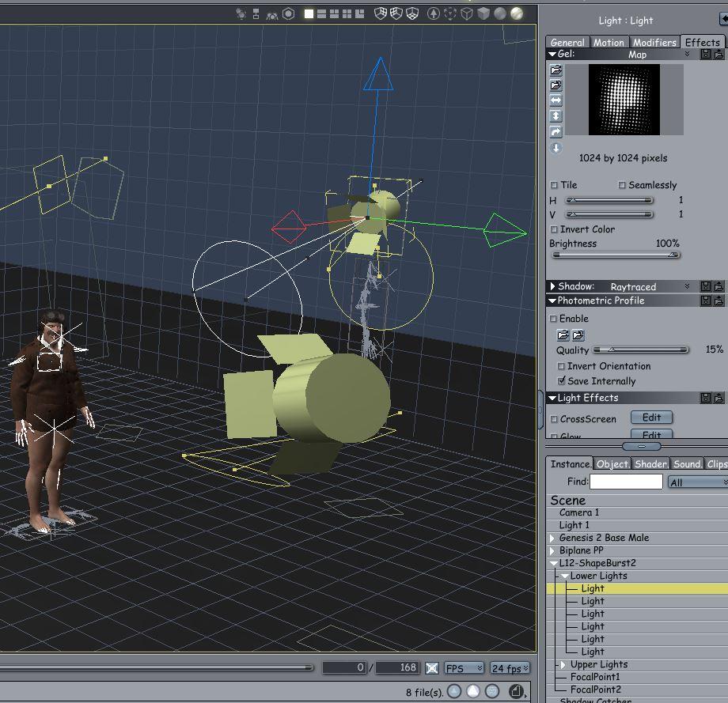Open the Shader tab

[x=651, y=464]
